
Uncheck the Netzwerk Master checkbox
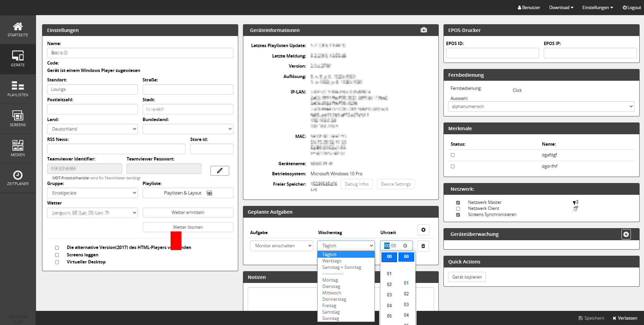[458, 203]
